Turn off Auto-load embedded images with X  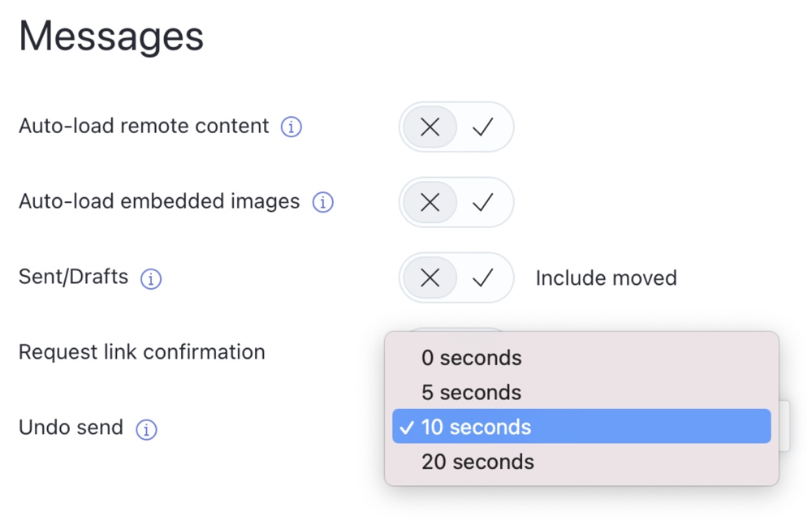point(430,202)
